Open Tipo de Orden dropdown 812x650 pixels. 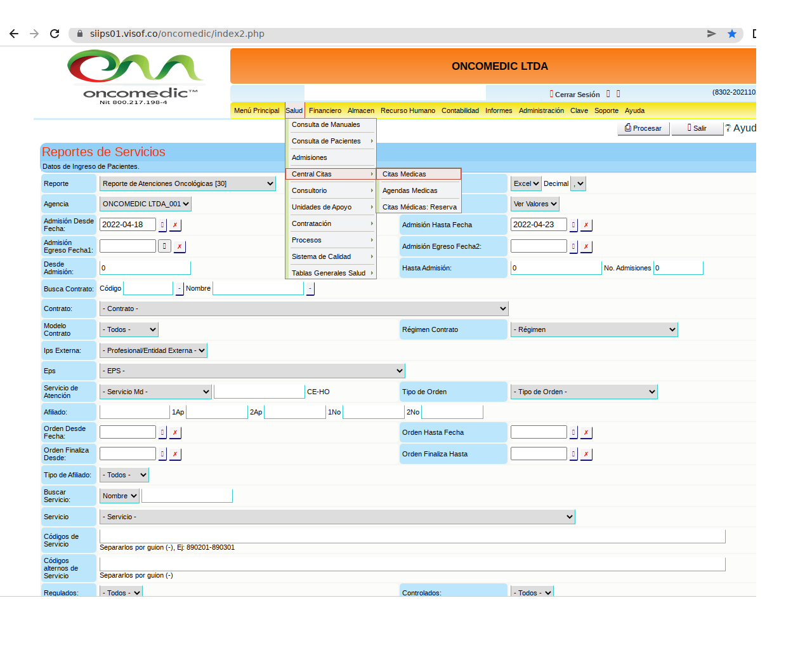(584, 392)
